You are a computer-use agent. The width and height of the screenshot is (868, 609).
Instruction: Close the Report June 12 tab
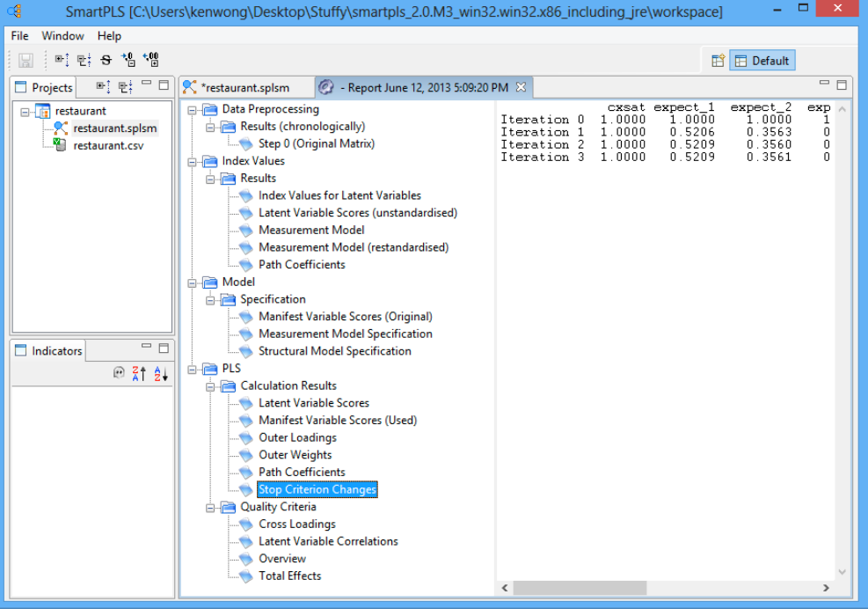tap(521, 87)
